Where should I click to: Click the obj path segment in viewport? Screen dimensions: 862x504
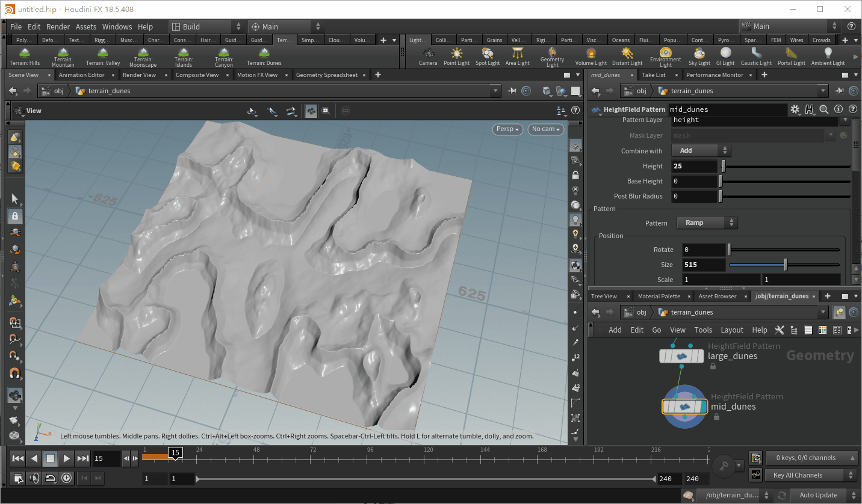pyautogui.click(x=59, y=91)
